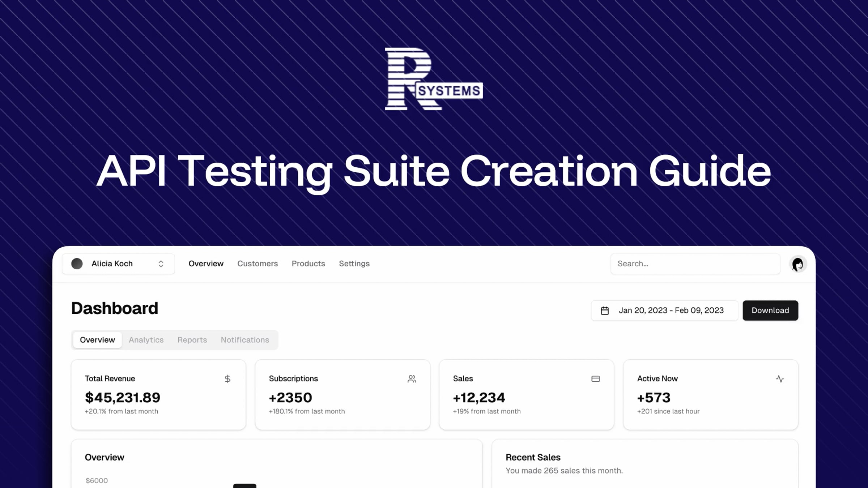Click the grey avatar circle beside Alicia Koch
Viewport: 868px width, 488px height.
(x=77, y=264)
